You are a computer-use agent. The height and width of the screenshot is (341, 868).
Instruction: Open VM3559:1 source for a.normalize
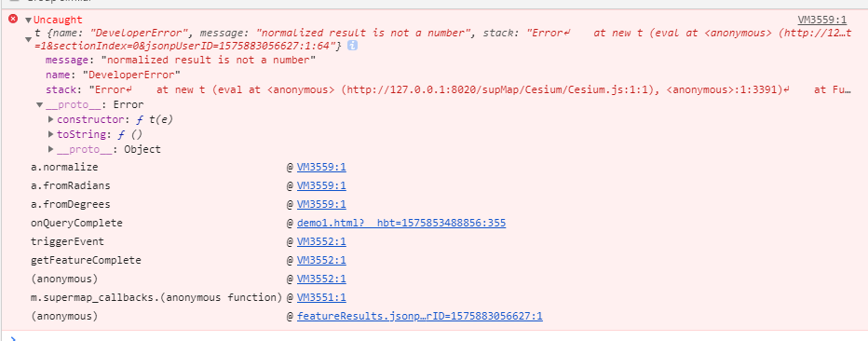click(x=321, y=167)
